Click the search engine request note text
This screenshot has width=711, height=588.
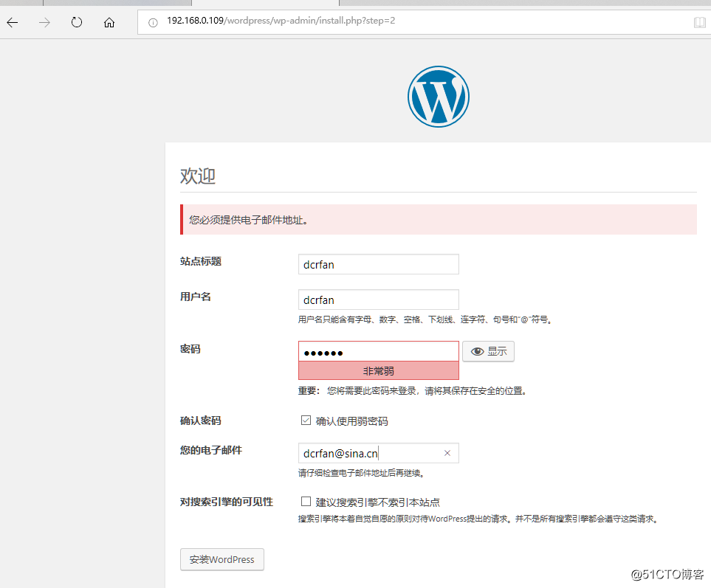pos(478,519)
